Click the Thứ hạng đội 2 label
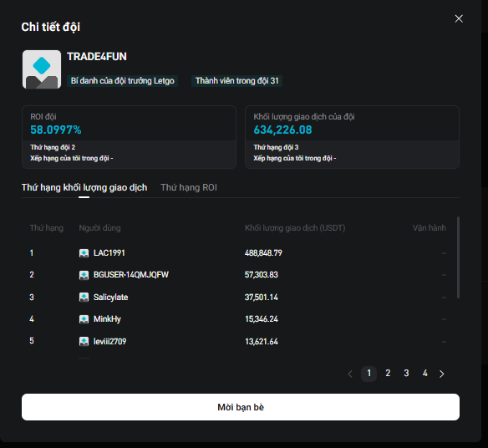This screenshot has height=448, width=488. point(53,147)
